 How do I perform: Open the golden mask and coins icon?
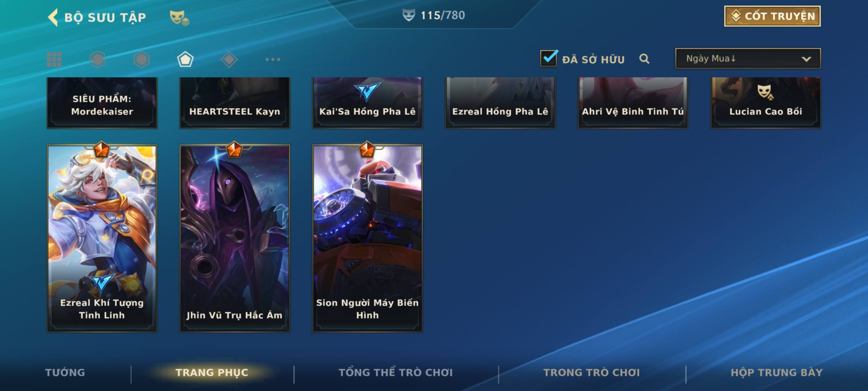point(179,17)
